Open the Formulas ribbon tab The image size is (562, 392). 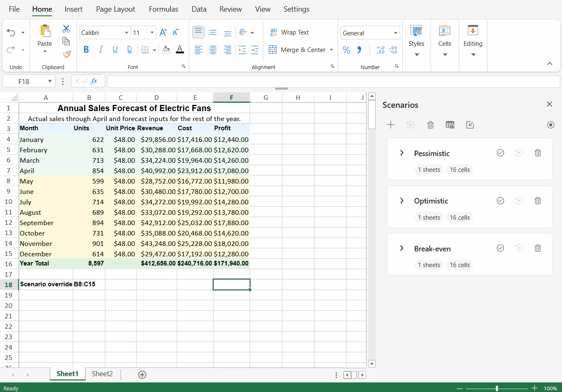(x=163, y=9)
